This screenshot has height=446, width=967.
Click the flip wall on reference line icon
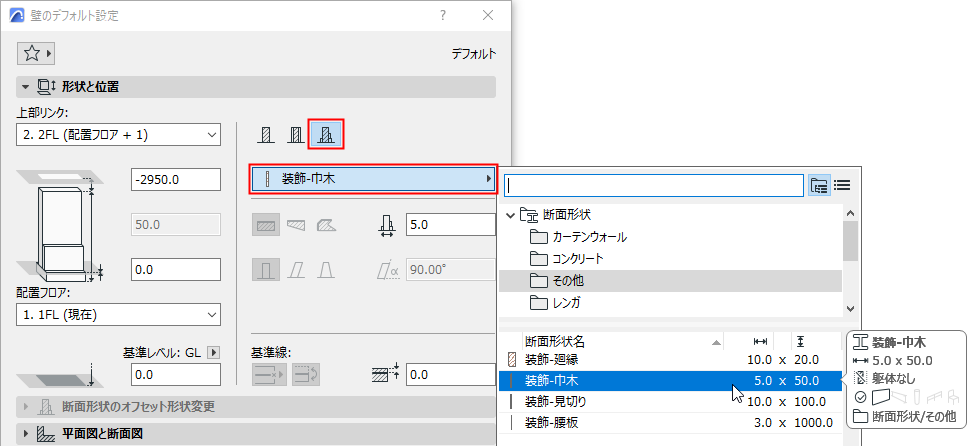pos(305,374)
